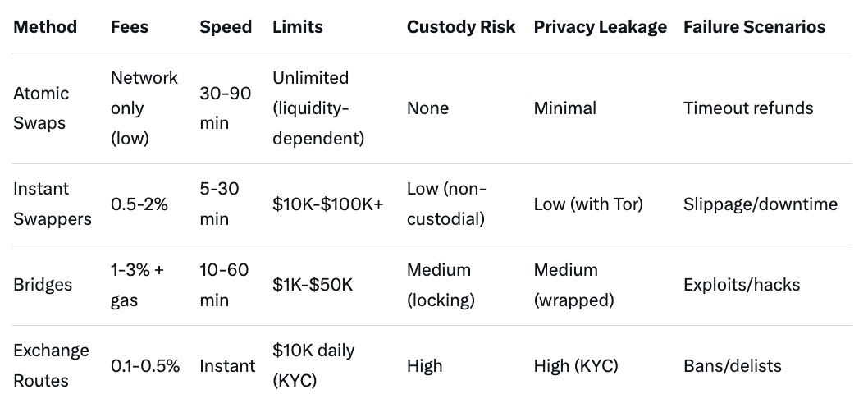Click the Slippage/downtime cell

761,204
